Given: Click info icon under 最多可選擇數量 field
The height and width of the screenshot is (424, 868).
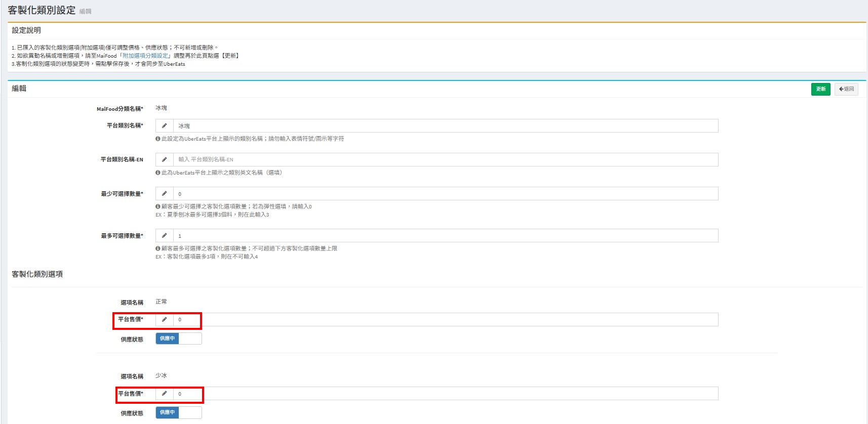Looking at the screenshot, I should (158, 248).
